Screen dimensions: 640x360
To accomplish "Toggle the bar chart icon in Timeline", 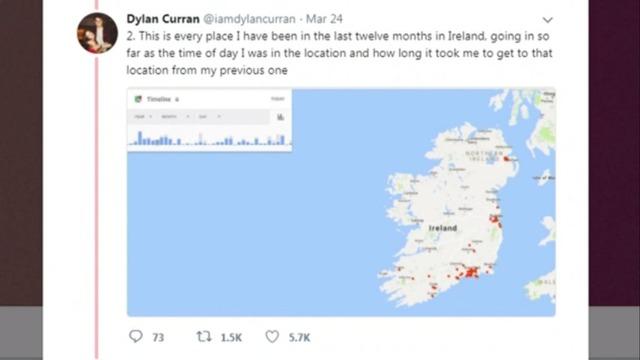I will (280, 117).
